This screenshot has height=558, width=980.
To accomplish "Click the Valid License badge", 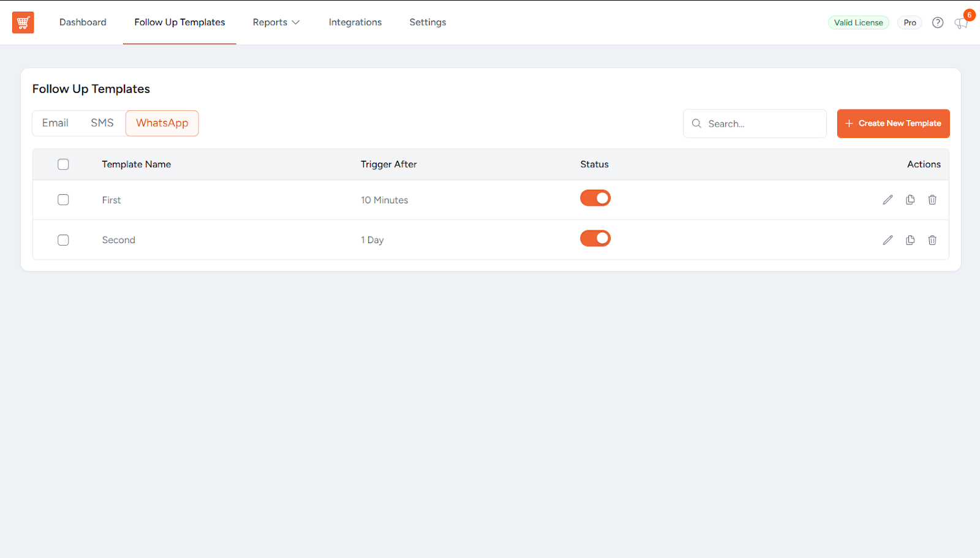I will click(x=858, y=22).
